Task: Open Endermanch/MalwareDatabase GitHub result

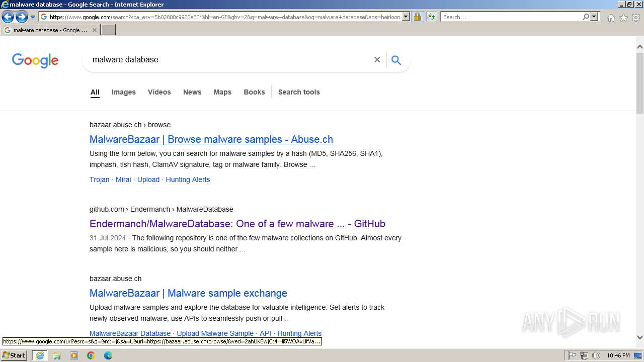Action: (237, 224)
